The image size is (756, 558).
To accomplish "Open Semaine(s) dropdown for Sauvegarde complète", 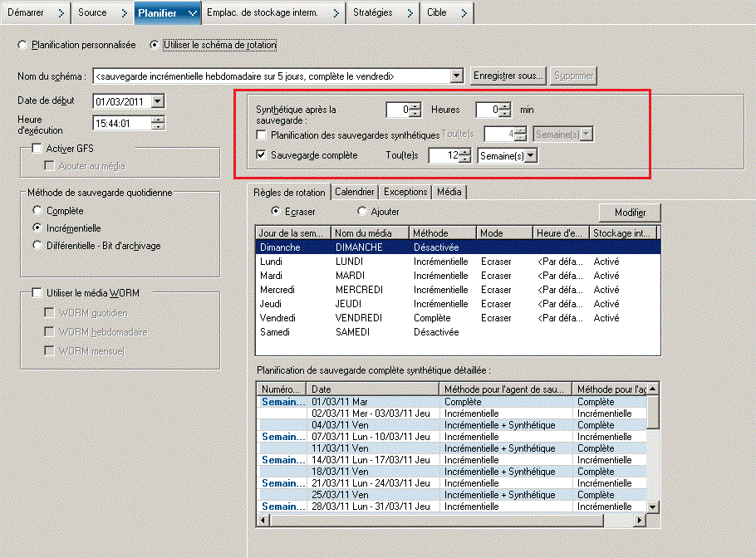I will 531,156.
